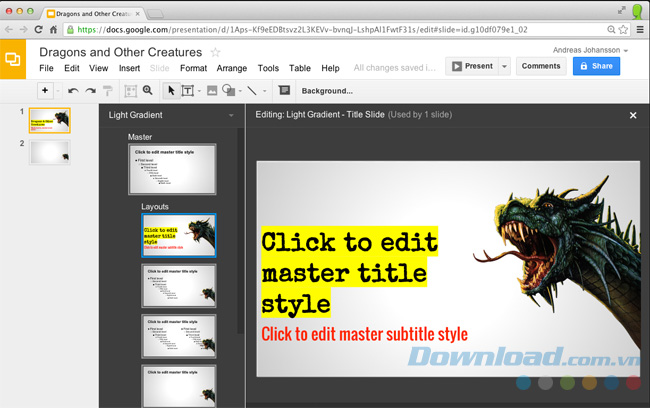
Task: Open the File menu
Action: [46, 68]
